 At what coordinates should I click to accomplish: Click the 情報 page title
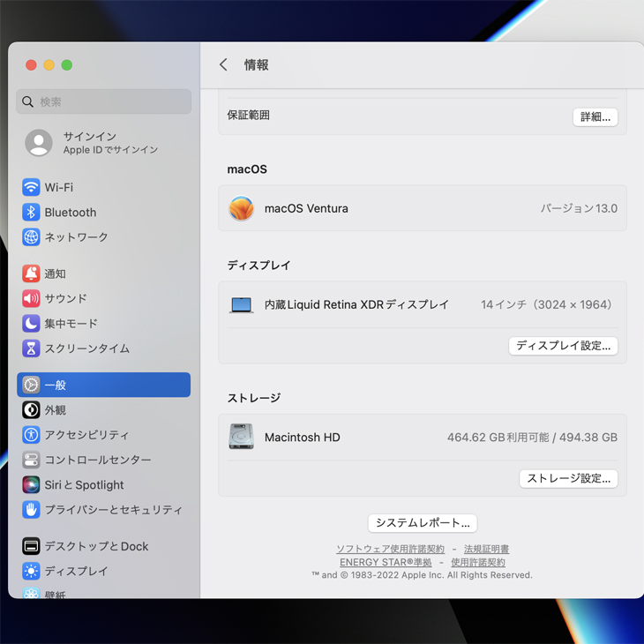257,65
